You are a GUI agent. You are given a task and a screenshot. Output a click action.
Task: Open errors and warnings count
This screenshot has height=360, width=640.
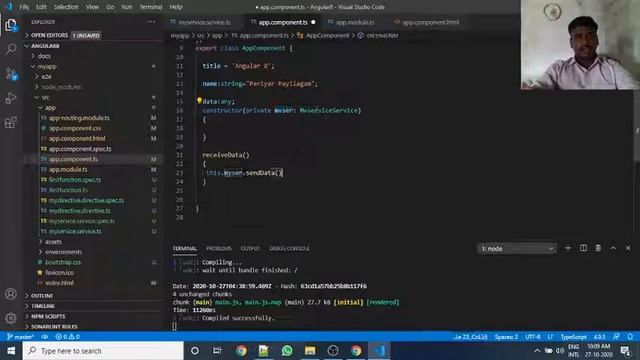[68, 337]
